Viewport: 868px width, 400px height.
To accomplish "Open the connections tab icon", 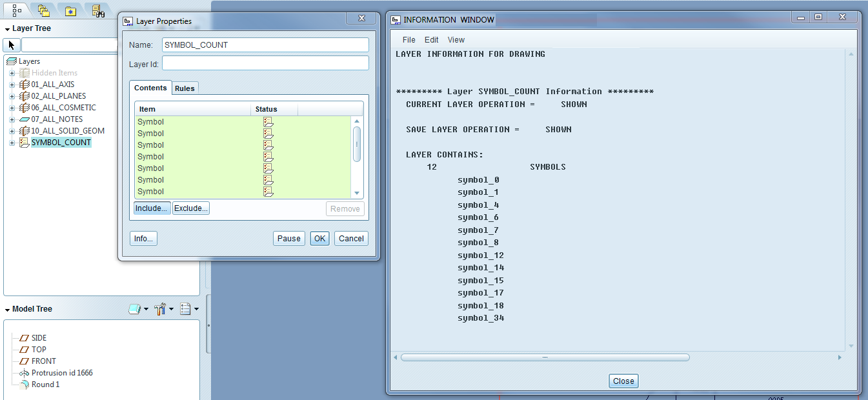I will click(97, 10).
